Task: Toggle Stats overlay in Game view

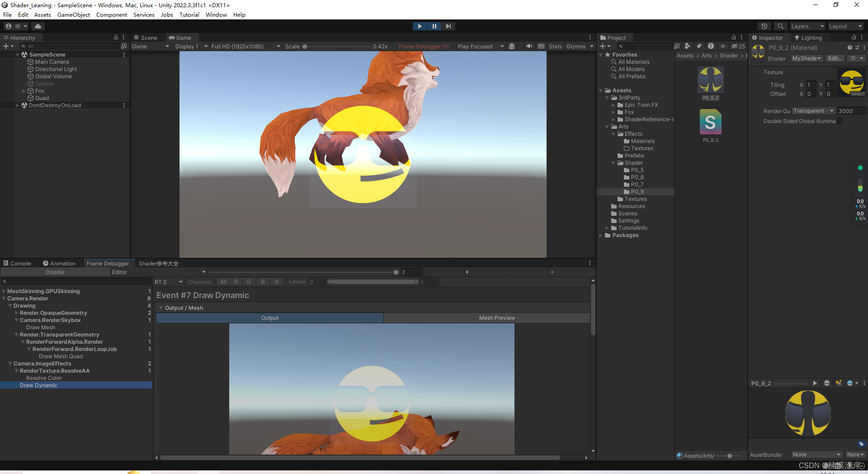Action: pos(555,46)
